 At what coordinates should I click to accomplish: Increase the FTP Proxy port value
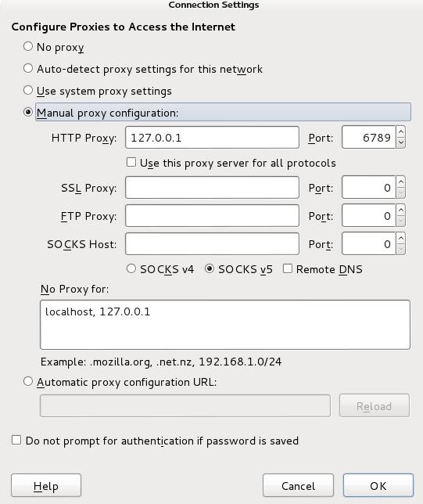[400, 211]
